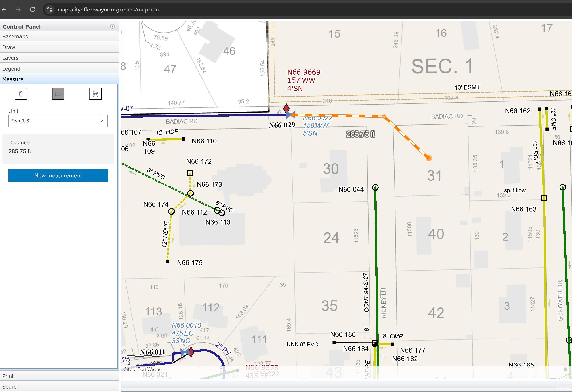Click the N66 177 black square endpoint
The width and height of the screenshot is (572, 392).
pyautogui.click(x=392, y=344)
